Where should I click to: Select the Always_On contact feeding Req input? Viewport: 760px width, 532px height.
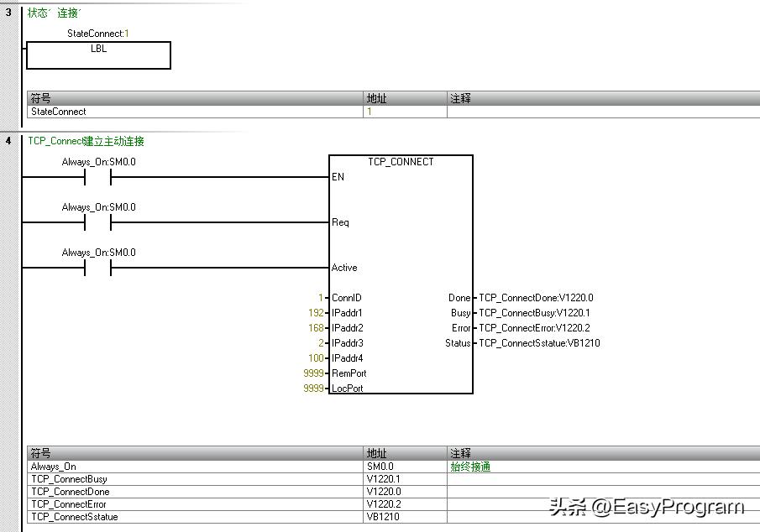click(x=97, y=222)
